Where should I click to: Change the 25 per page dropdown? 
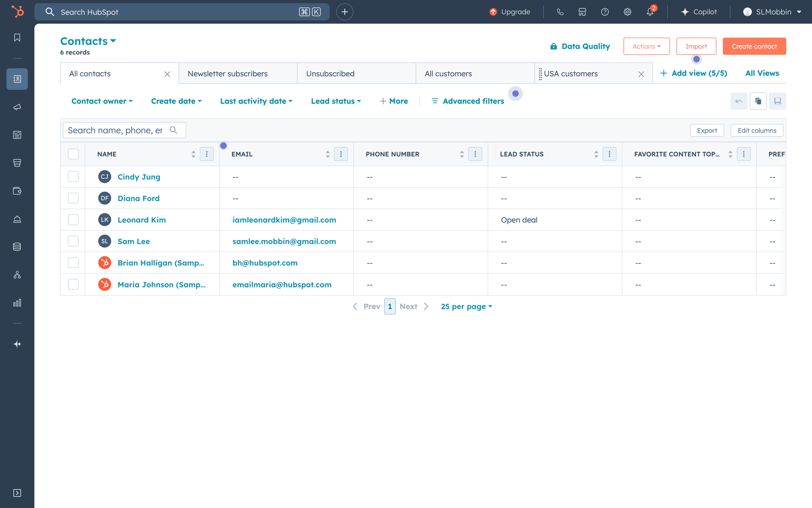point(466,306)
